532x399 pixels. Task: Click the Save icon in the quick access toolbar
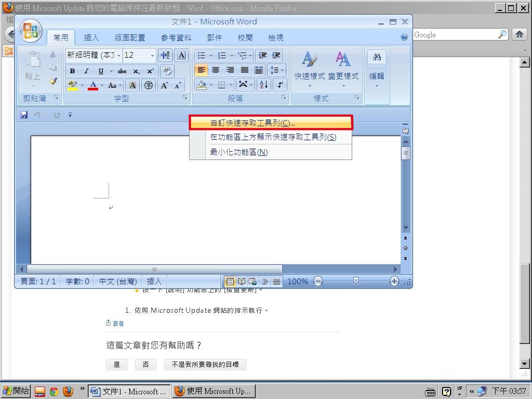point(24,115)
